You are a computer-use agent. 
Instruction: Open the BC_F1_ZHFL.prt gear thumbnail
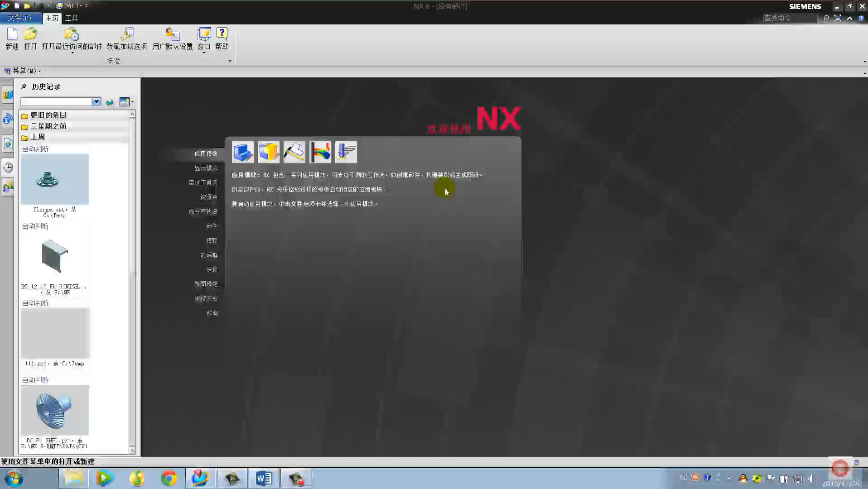coord(55,410)
